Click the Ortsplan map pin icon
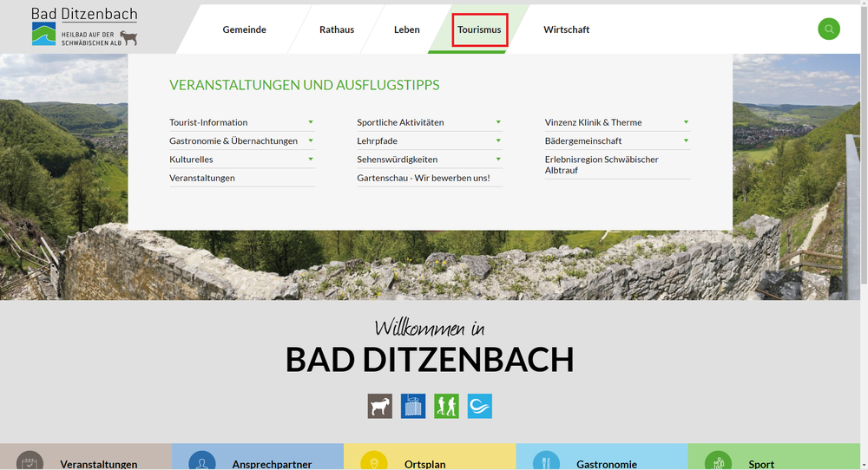 (374, 461)
